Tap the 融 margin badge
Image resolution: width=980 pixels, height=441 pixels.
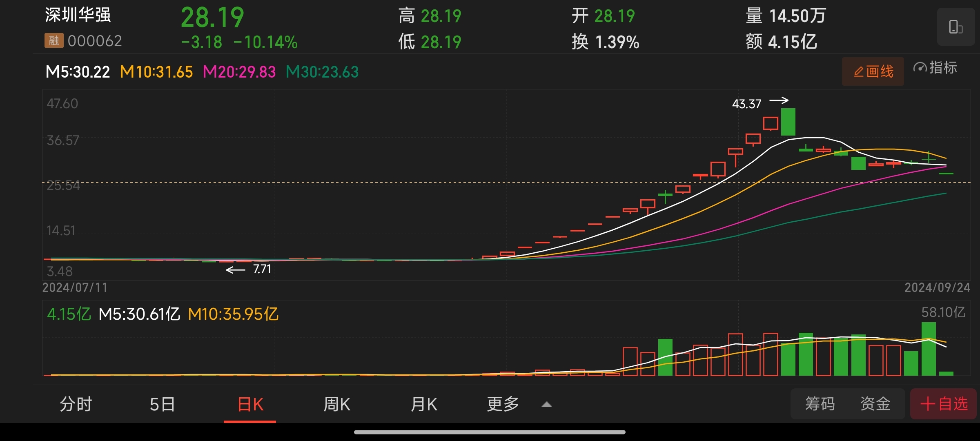click(x=54, y=40)
